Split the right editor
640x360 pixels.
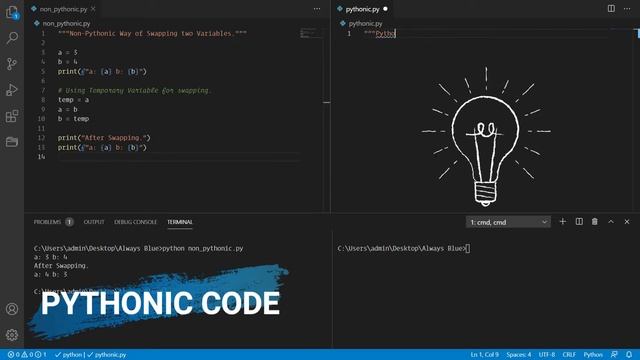[x=611, y=9]
